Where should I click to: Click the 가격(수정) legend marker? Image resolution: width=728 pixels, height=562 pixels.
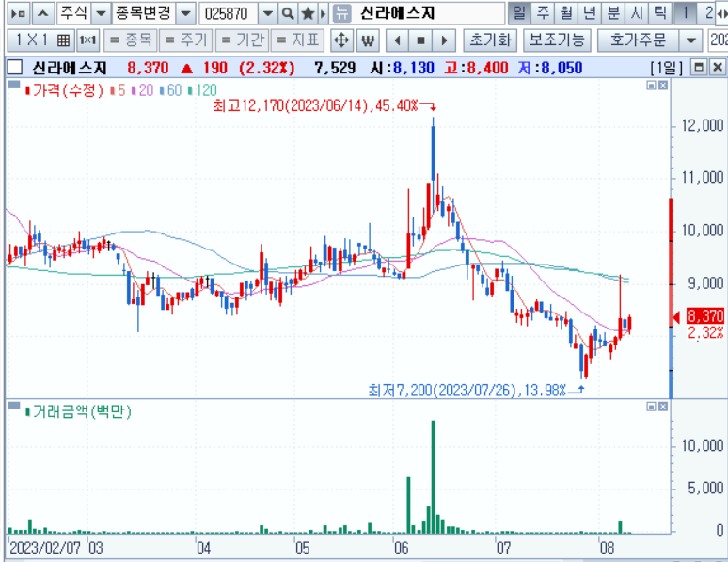tap(27, 90)
